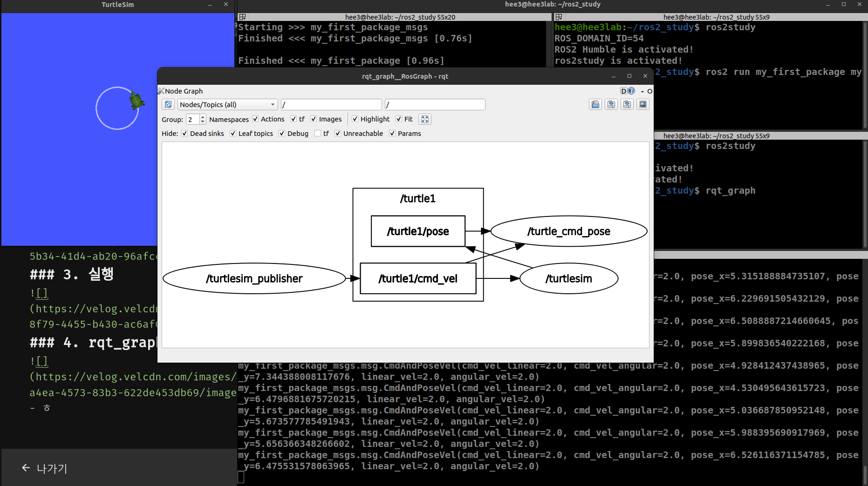Increase the Group depth spinner
This screenshot has width=868, height=486.
(x=203, y=117)
